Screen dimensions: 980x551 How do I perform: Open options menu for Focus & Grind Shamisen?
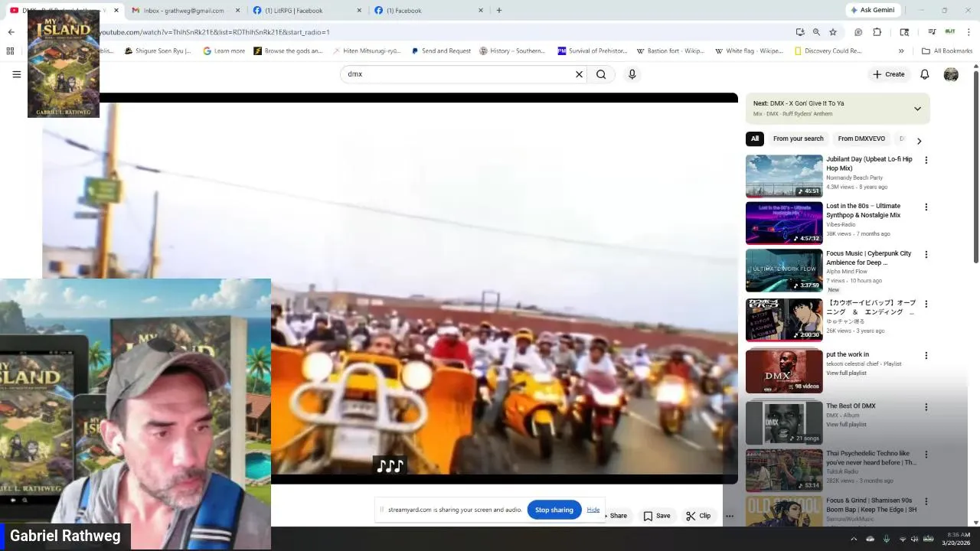(926, 501)
